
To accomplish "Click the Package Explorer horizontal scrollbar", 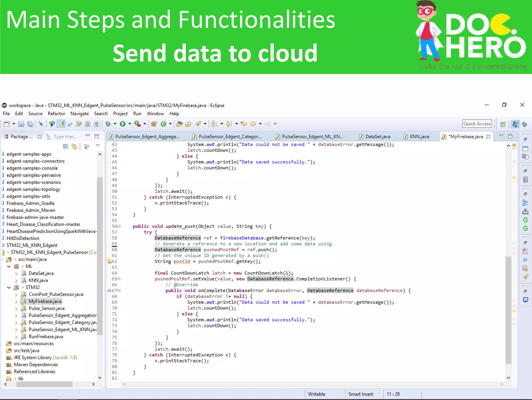I will point(44,384).
